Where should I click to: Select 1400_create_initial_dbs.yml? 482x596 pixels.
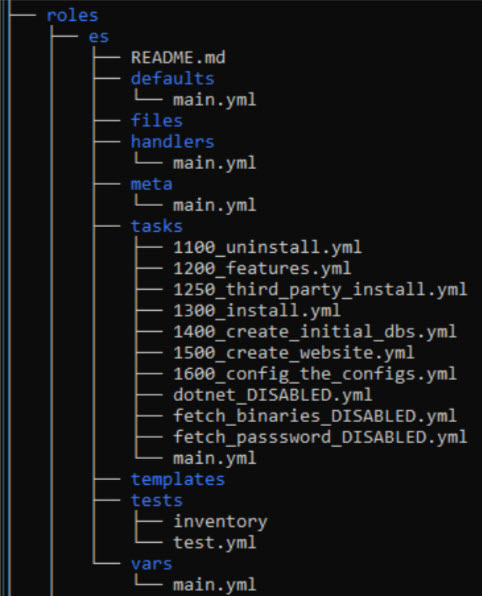(x=315, y=332)
